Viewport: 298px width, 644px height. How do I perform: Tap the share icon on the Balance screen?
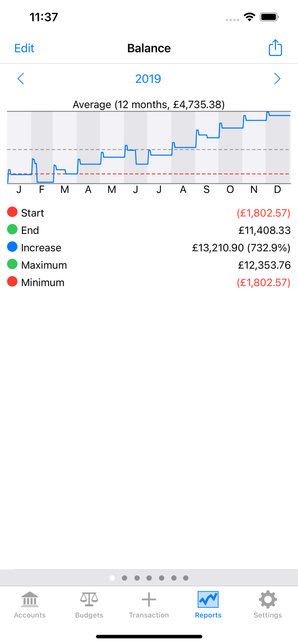click(275, 48)
